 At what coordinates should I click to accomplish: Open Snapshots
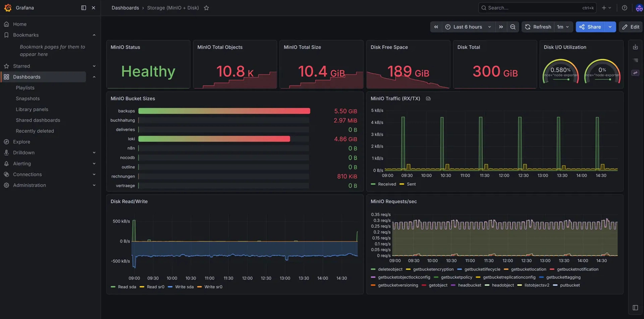coord(28,98)
